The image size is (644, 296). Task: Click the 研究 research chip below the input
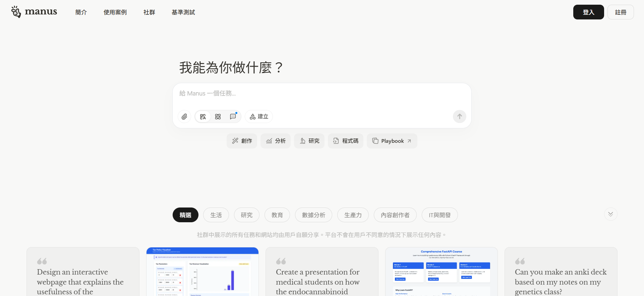[309, 141]
